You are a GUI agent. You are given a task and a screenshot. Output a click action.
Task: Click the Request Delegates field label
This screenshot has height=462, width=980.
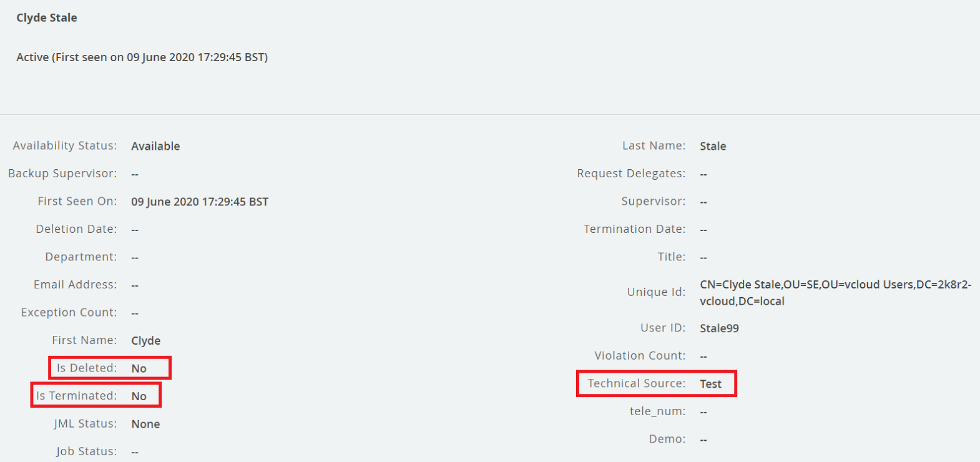pos(631,174)
